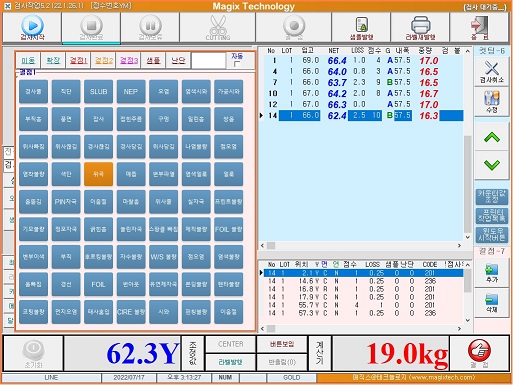Screen dimensions: 513x385
Task: Click the pause icon in top toolbar
Action: (150, 25)
